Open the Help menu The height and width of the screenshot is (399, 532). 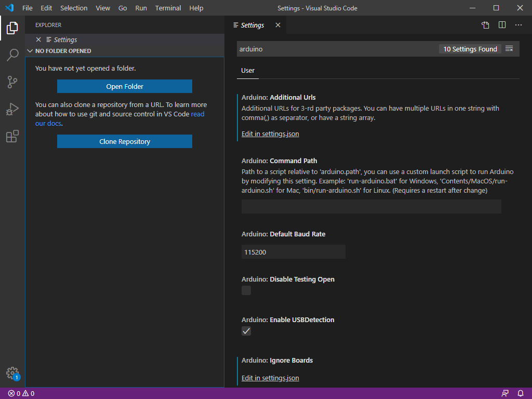(196, 8)
